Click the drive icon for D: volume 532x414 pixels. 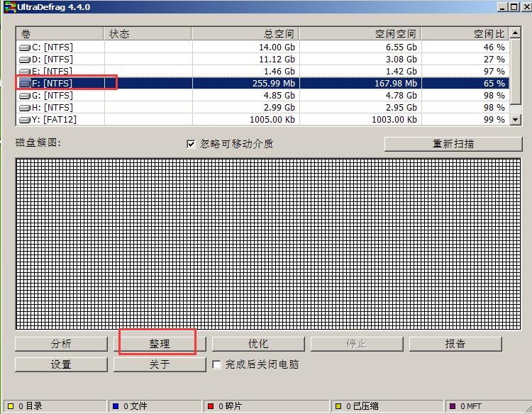tap(25, 60)
